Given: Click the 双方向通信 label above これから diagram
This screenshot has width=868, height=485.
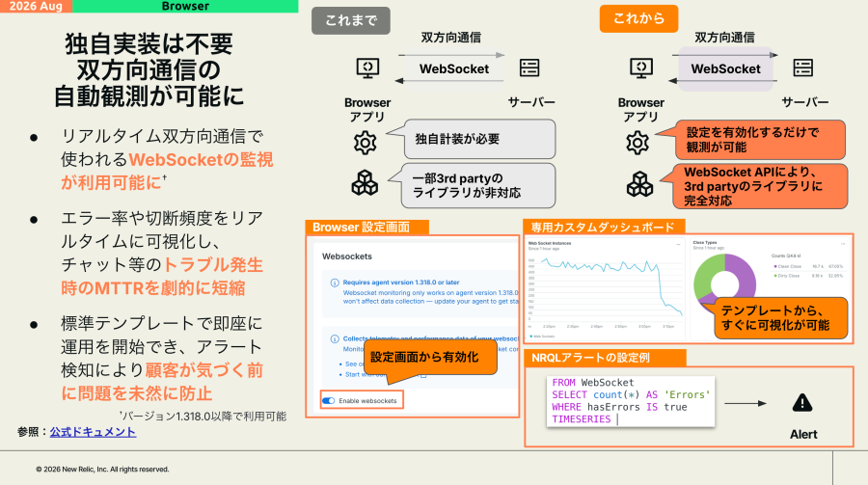Looking at the screenshot, I should (724, 37).
